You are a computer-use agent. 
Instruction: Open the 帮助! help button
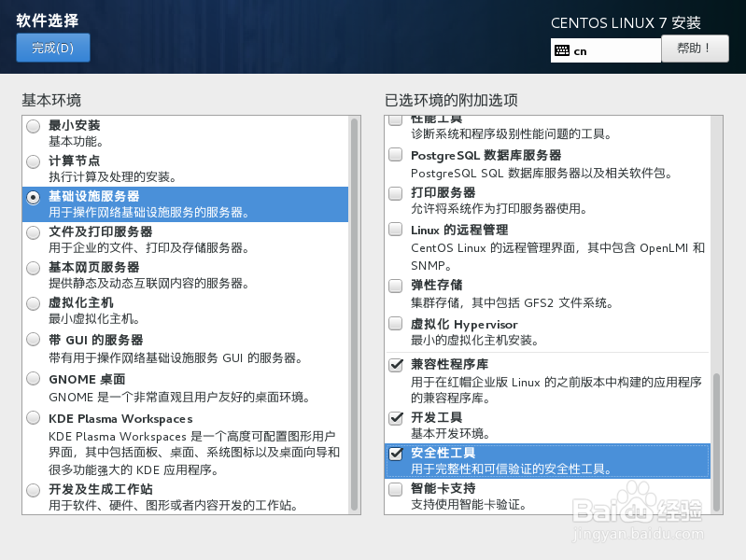(x=695, y=48)
